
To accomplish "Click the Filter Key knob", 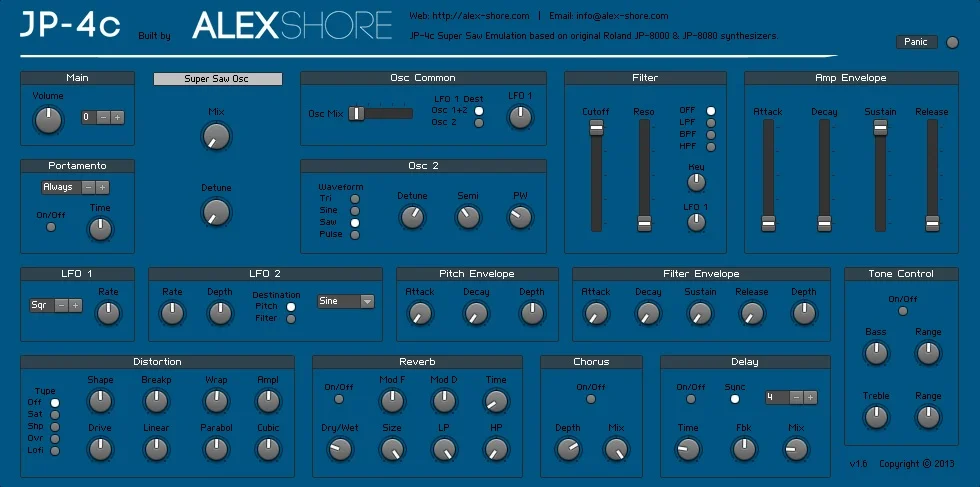I will (x=696, y=183).
